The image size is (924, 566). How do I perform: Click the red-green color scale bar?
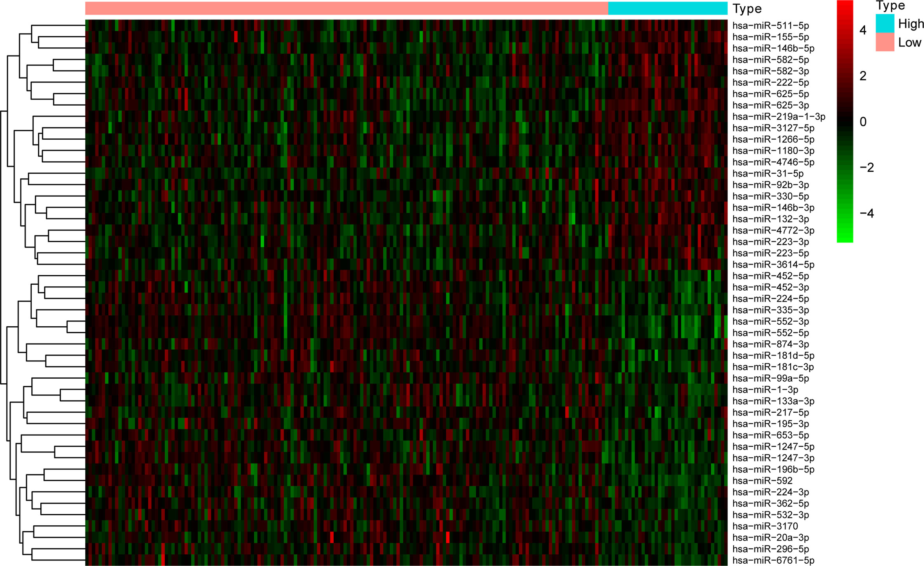pos(845,121)
